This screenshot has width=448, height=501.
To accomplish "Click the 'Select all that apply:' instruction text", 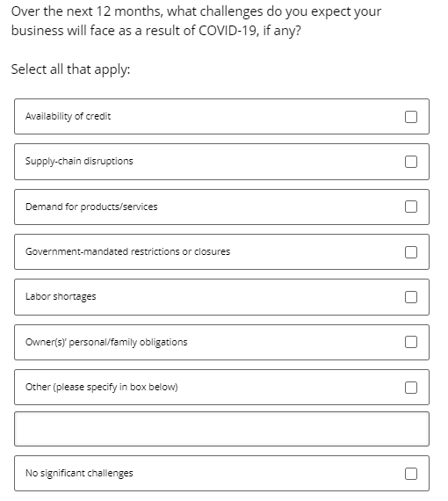I will pyautogui.click(x=70, y=69).
